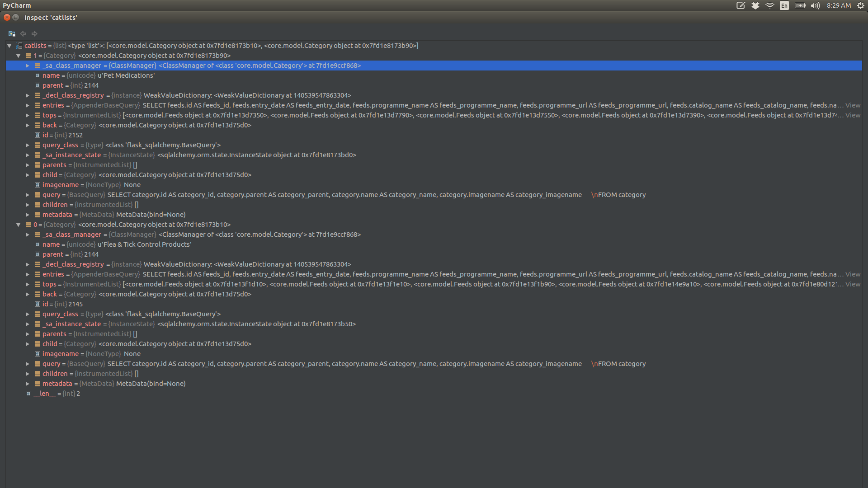
Task: Expand query BaseQuery under category 2145
Action: 27,364
